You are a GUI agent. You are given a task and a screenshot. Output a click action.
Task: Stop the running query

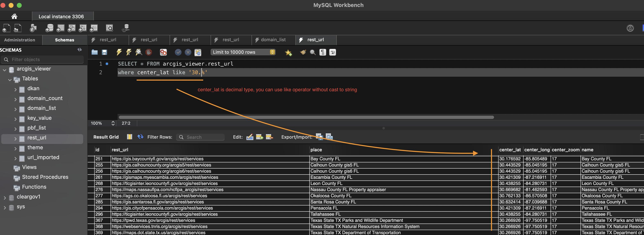click(149, 52)
